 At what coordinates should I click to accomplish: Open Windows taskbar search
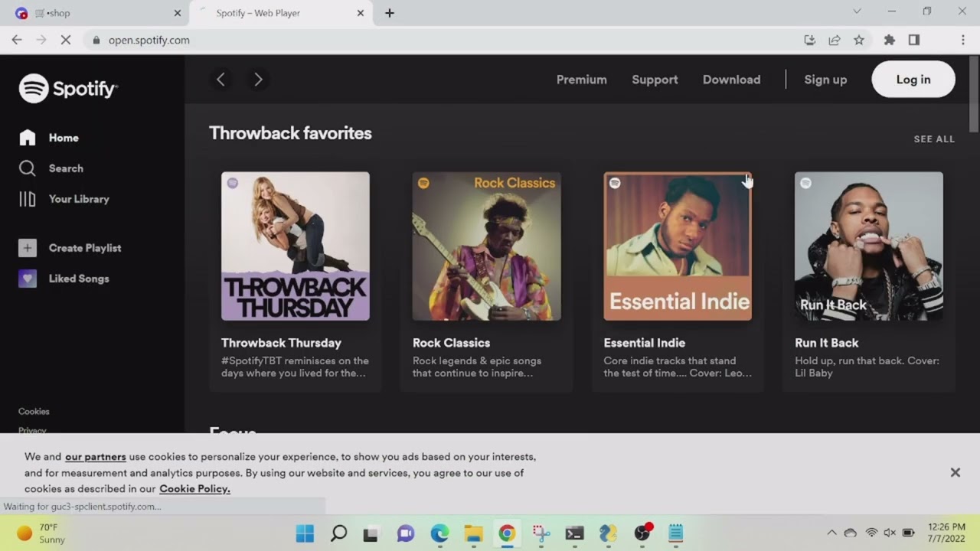pos(338,533)
